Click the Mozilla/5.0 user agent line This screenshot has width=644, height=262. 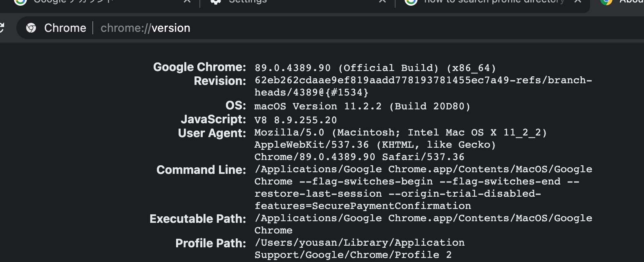(400, 132)
